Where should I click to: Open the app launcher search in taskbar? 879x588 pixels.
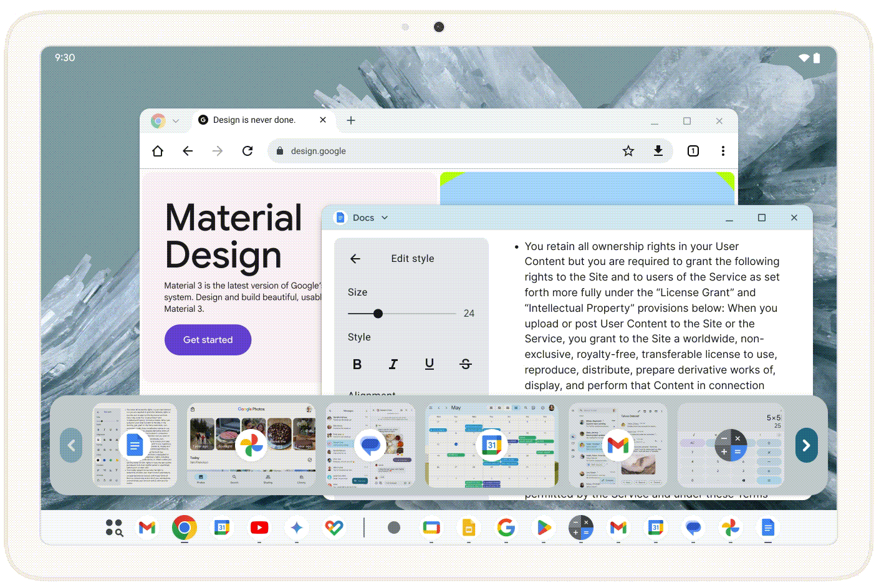tap(114, 528)
